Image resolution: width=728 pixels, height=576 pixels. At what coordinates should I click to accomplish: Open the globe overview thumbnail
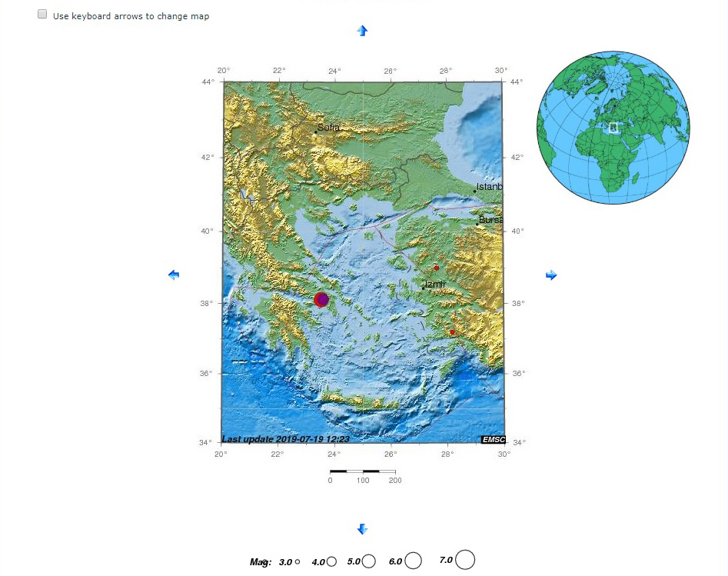(613, 128)
